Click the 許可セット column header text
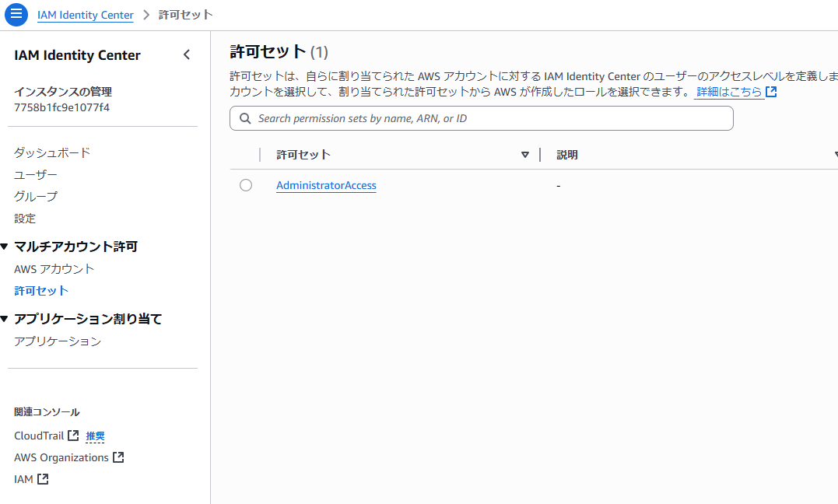Screen dimensions: 838x504 pyautogui.click(x=303, y=155)
